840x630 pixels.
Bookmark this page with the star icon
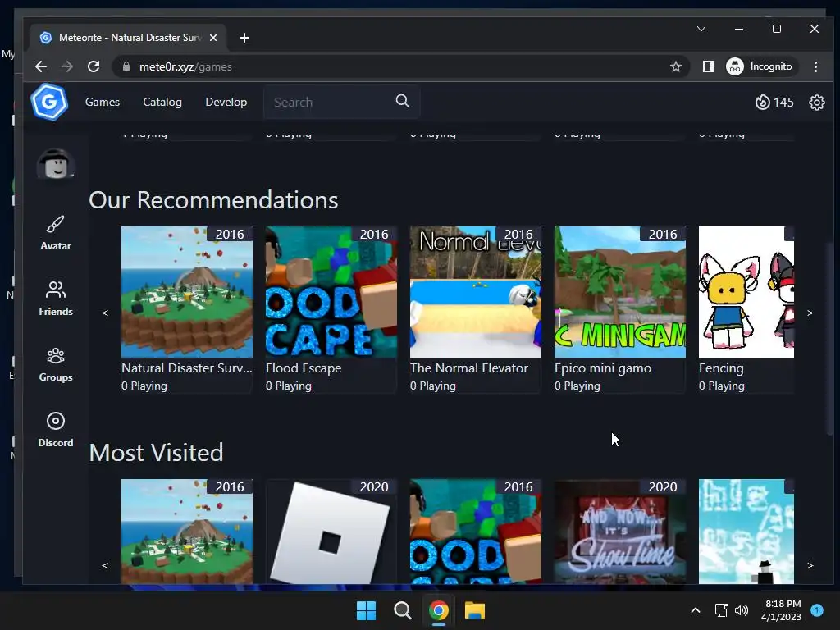pyautogui.click(x=676, y=66)
